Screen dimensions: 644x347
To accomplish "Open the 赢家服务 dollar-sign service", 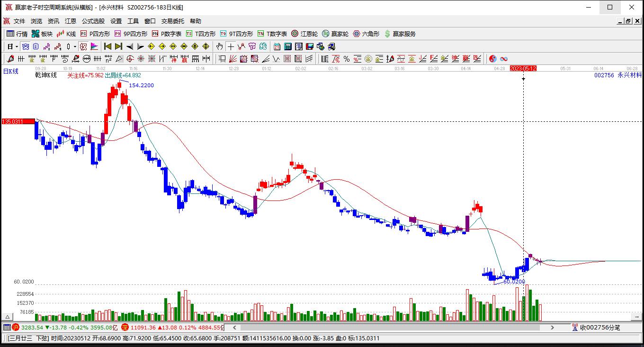I will click(400, 34).
